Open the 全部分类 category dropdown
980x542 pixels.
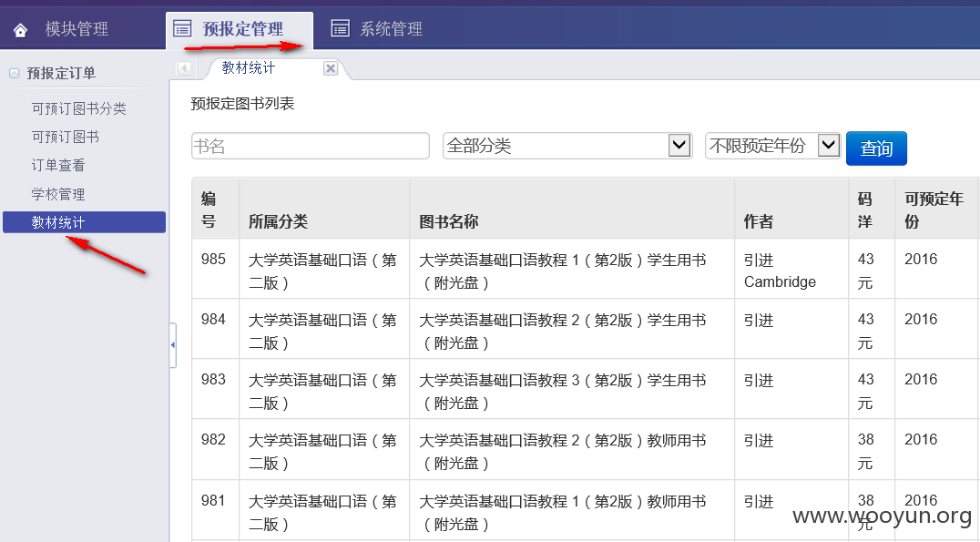tap(567, 146)
